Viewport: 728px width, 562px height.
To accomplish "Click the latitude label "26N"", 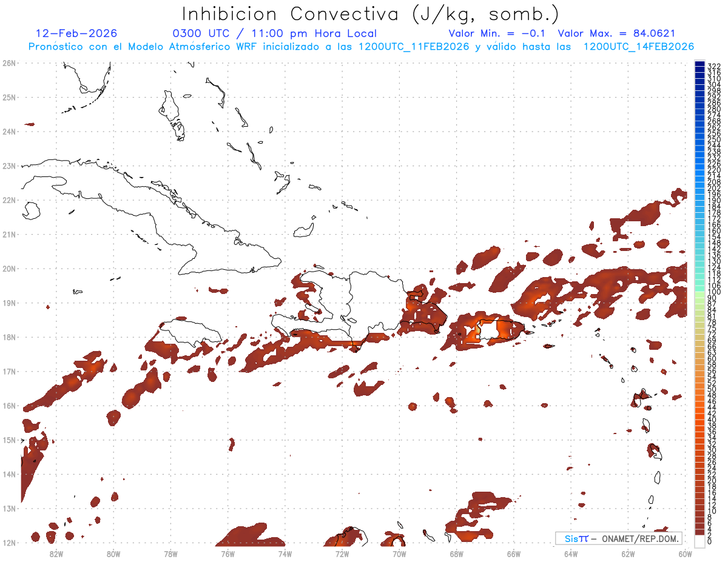I will click(8, 63).
